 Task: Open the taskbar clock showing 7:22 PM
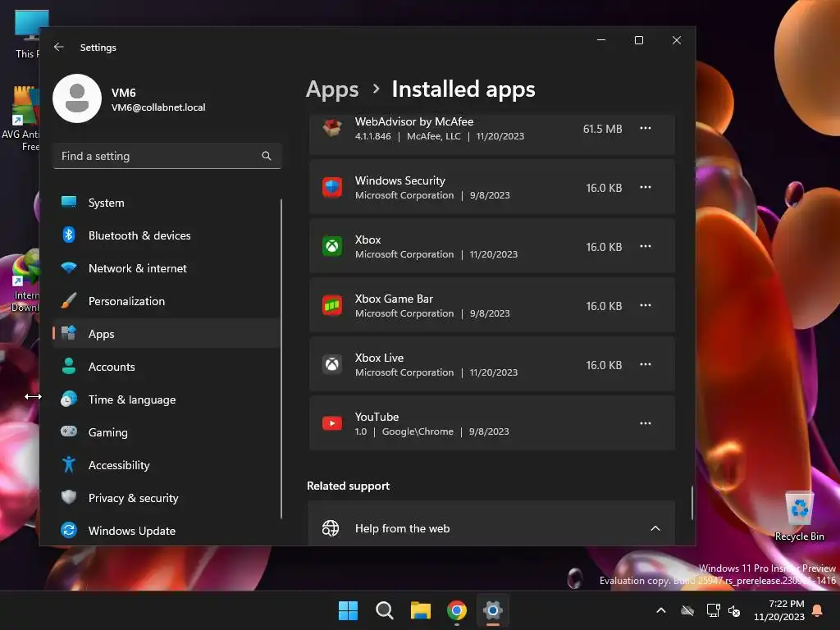click(x=779, y=610)
